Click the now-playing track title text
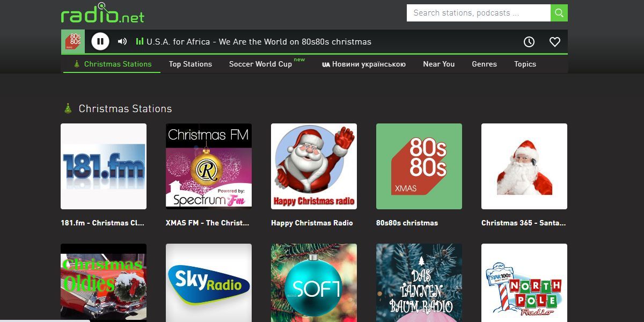The height and width of the screenshot is (322, 644). (259, 42)
